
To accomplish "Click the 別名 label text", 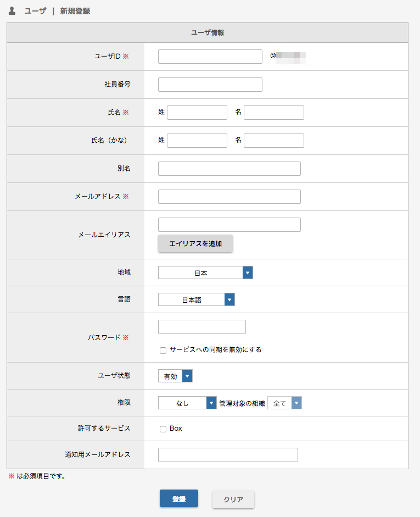I will tap(124, 169).
